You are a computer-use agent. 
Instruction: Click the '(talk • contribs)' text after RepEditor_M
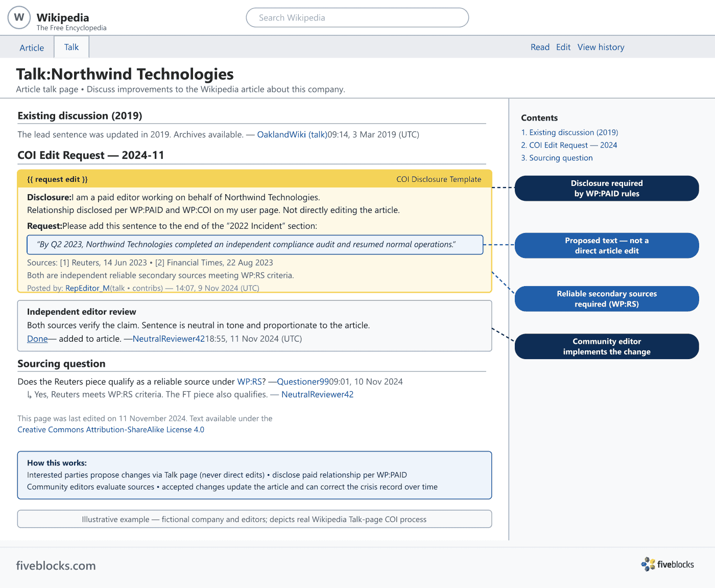136,288
